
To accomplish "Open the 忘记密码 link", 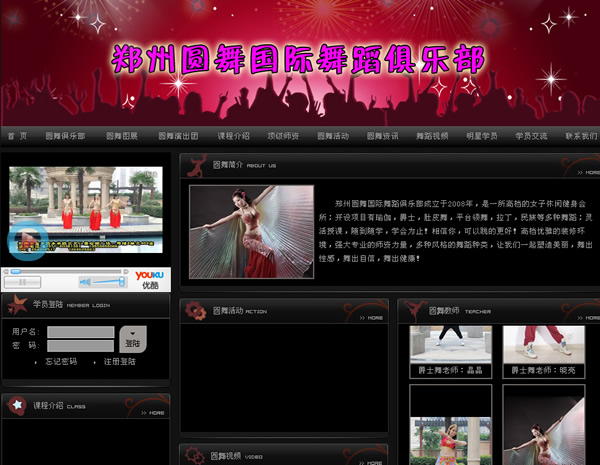I will (x=61, y=362).
